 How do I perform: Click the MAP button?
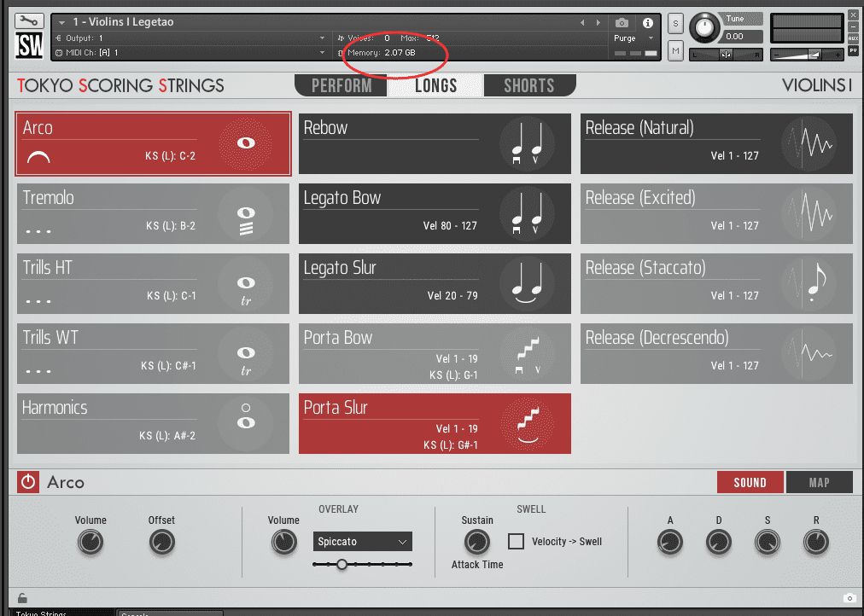pyautogui.click(x=819, y=482)
